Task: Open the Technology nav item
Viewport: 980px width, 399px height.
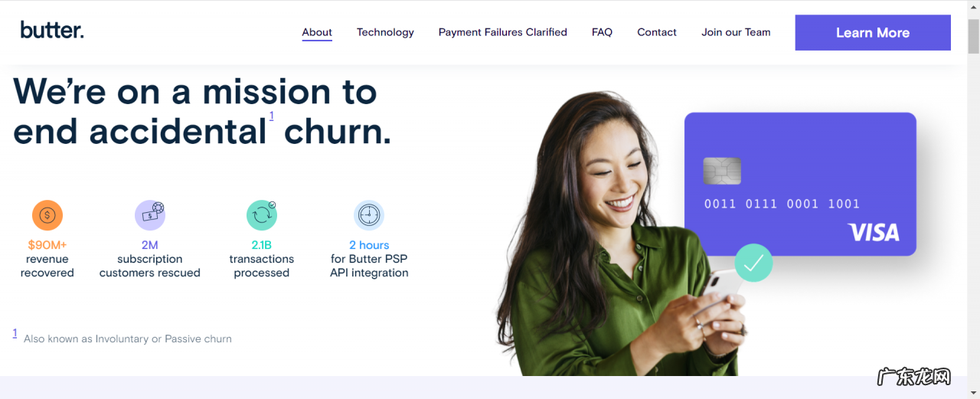Action: [x=385, y=32]
